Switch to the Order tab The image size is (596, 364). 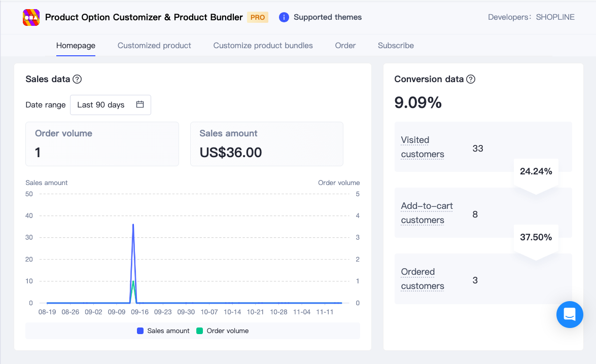pos(345,45)
